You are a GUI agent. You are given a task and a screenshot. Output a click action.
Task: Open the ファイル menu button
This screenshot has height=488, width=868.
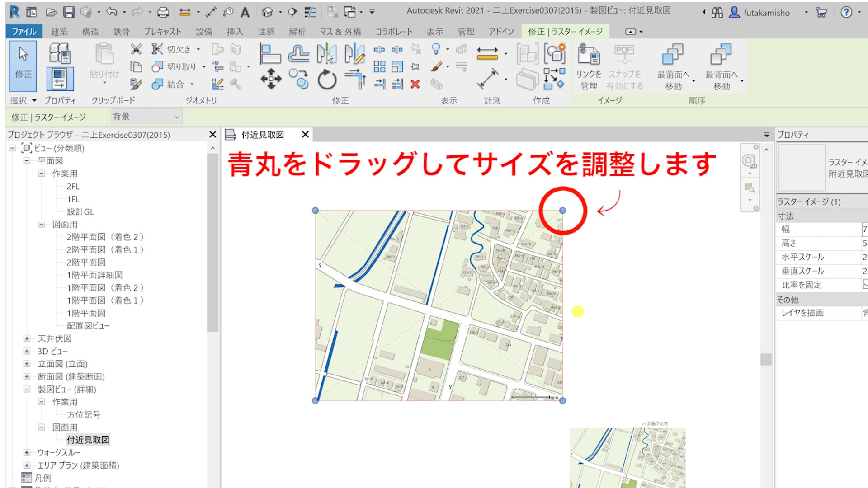point(24,32)
